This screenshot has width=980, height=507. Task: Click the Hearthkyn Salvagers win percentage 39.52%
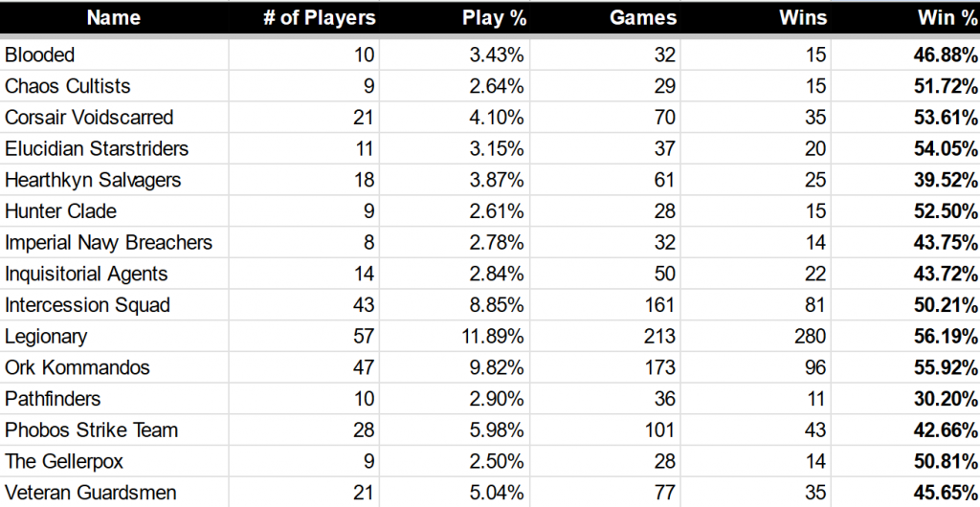(946, 180)
